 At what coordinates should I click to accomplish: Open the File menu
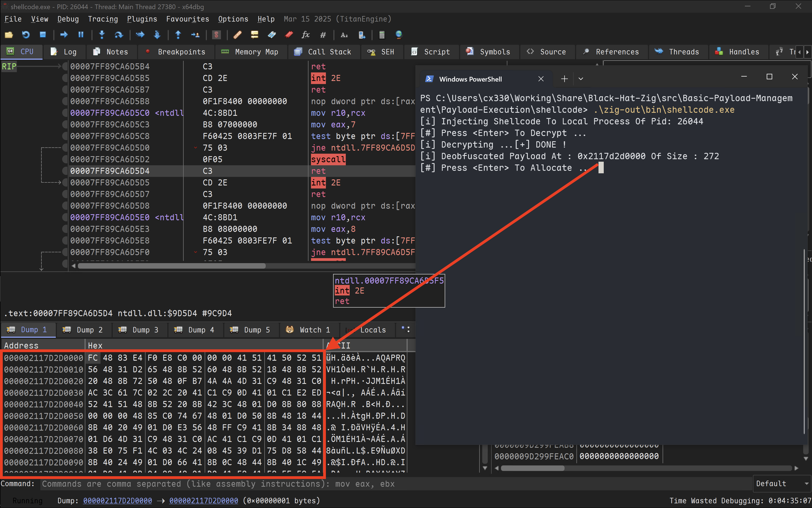[x=13, y=19]
